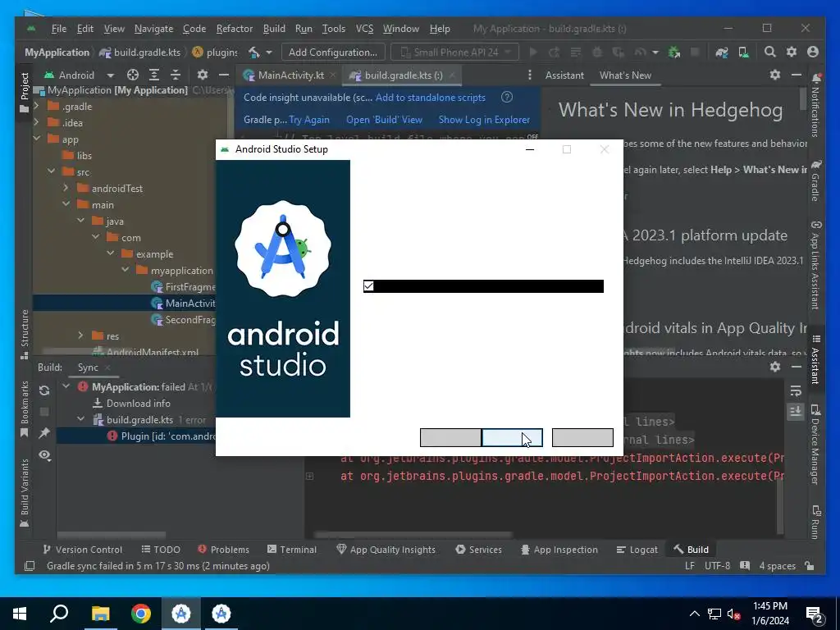The width and height of the screenshot is (840, 630).
Task: Expand the res folder
Action: pos(81,336)
